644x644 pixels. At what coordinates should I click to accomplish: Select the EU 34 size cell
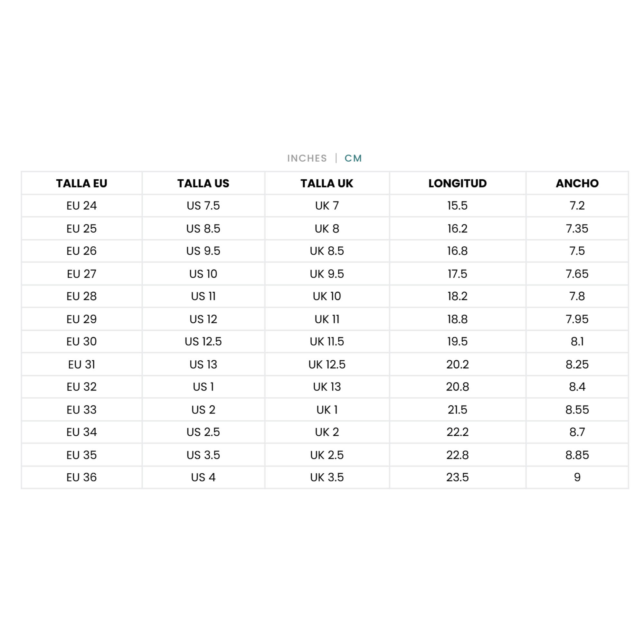click(x=82, y=432)
